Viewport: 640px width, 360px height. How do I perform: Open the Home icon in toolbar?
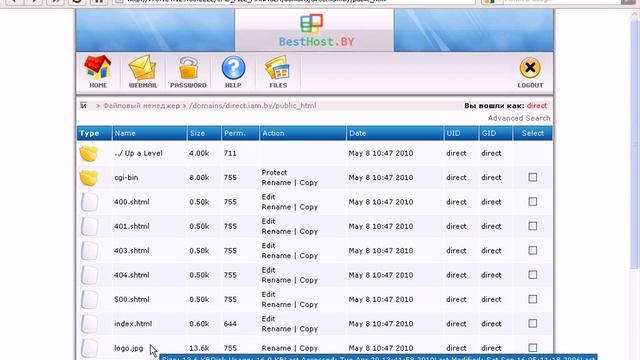98,72
